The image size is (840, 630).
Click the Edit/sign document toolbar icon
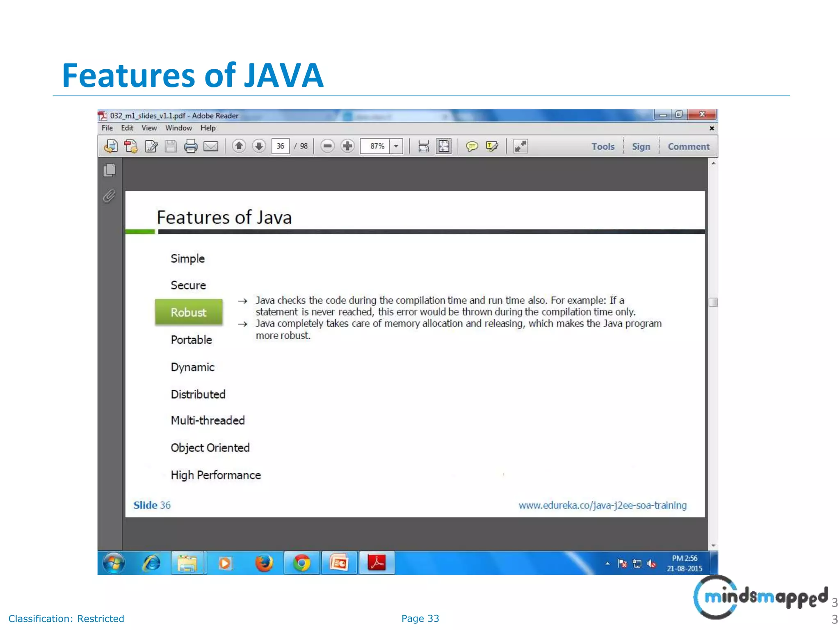151,146
